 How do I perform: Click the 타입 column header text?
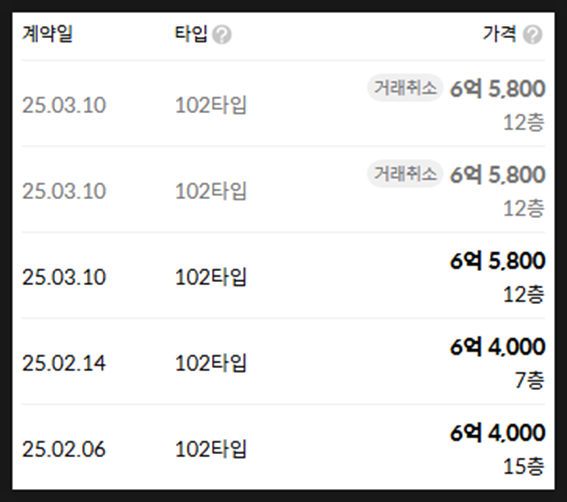(x=191, y=34)
